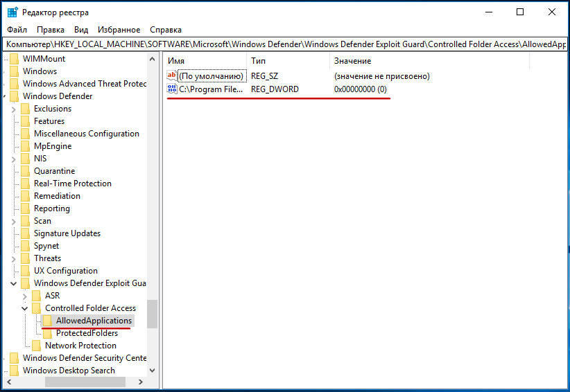Click the tree scroll up arrow
Screen dimensions: 570x392
[153, 59]
